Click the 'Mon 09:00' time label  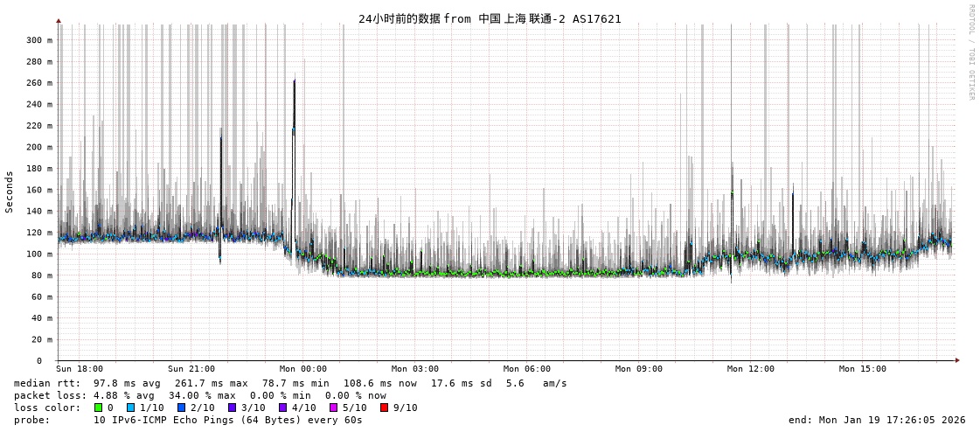[639, 369]
